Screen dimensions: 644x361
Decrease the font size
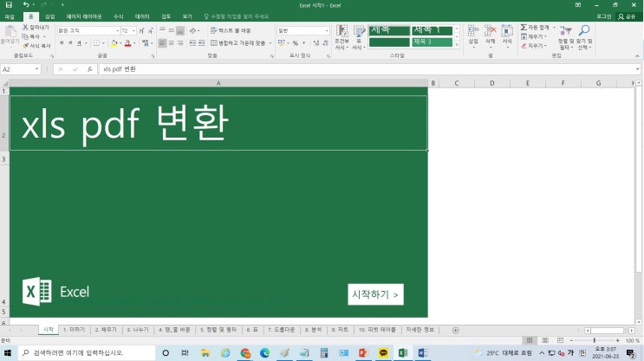click(x=150, y=31)
